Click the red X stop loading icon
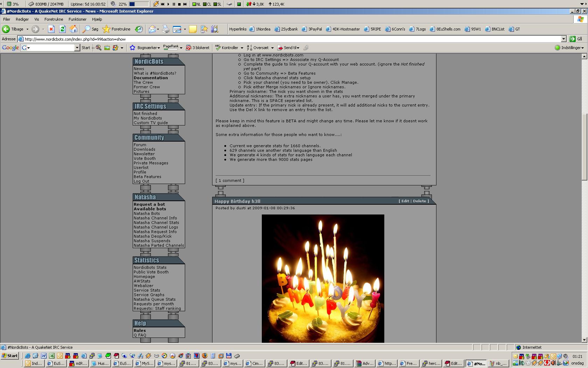The width and height of the screenshot is (588, 368). pos(51,29)
